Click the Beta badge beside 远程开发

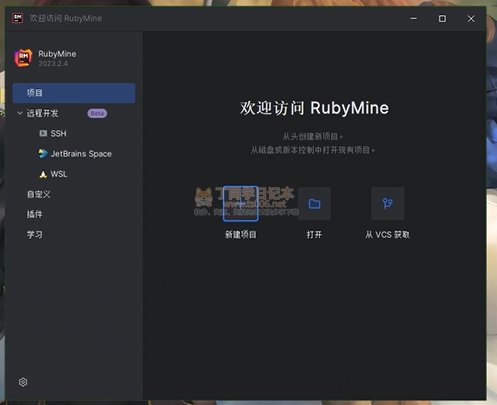(x=97, y=113)
